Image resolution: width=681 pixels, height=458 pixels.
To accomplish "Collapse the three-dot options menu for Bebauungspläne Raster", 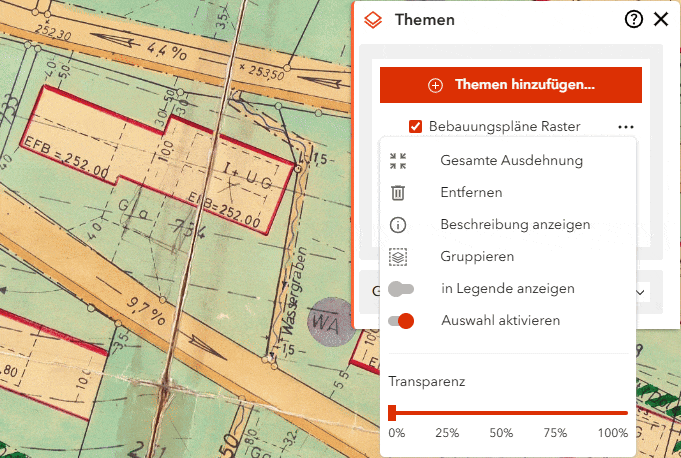I will (x=626, y=127).
